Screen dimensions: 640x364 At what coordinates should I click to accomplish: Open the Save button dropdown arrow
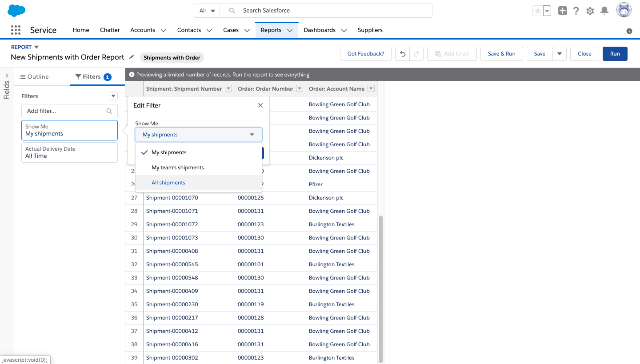click(560, 54)
